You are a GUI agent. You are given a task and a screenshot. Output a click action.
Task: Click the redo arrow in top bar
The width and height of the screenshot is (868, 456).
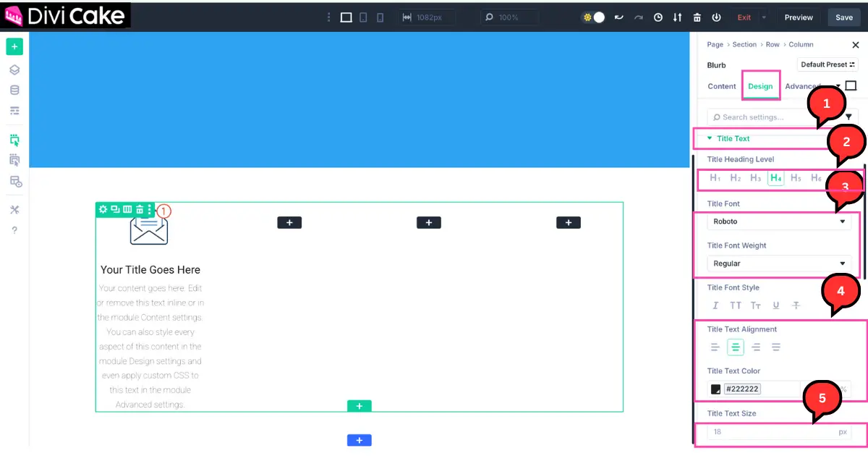639,17
